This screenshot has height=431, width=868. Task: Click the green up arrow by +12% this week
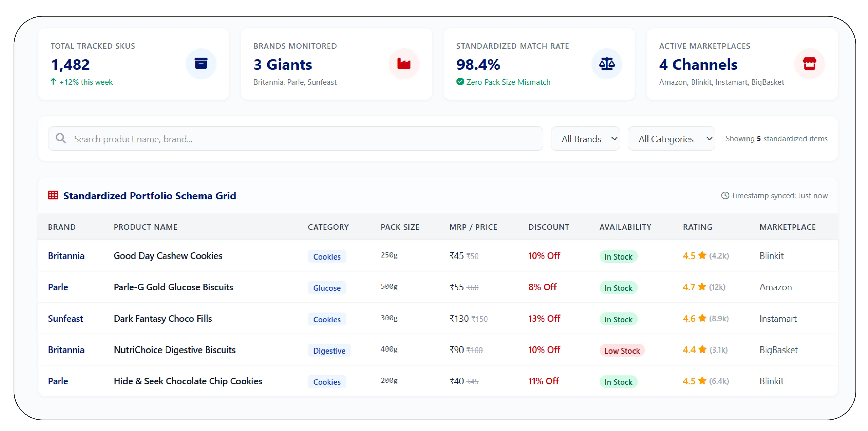click(53, 82)
